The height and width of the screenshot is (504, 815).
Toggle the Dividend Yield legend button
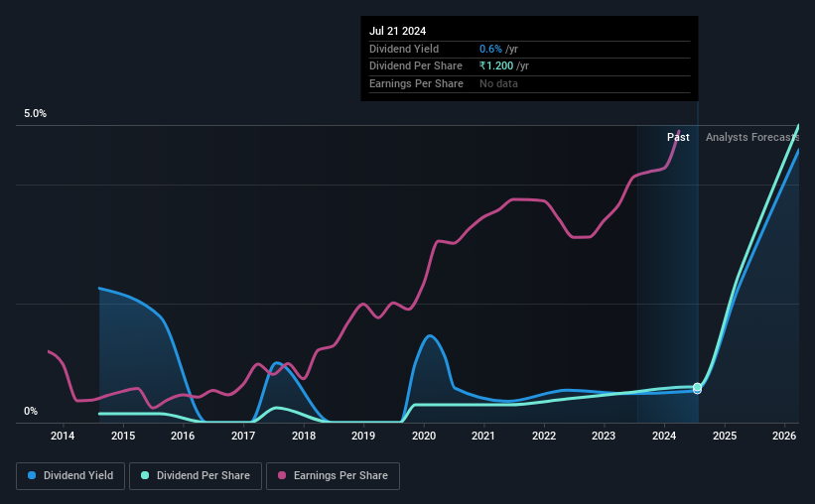point(70,476)
